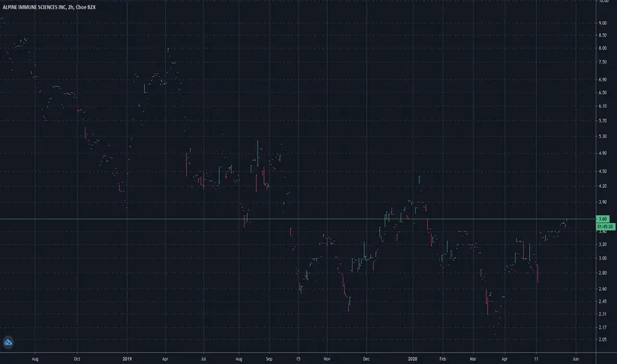Click the 5.70 price axis label

(602, 121)
